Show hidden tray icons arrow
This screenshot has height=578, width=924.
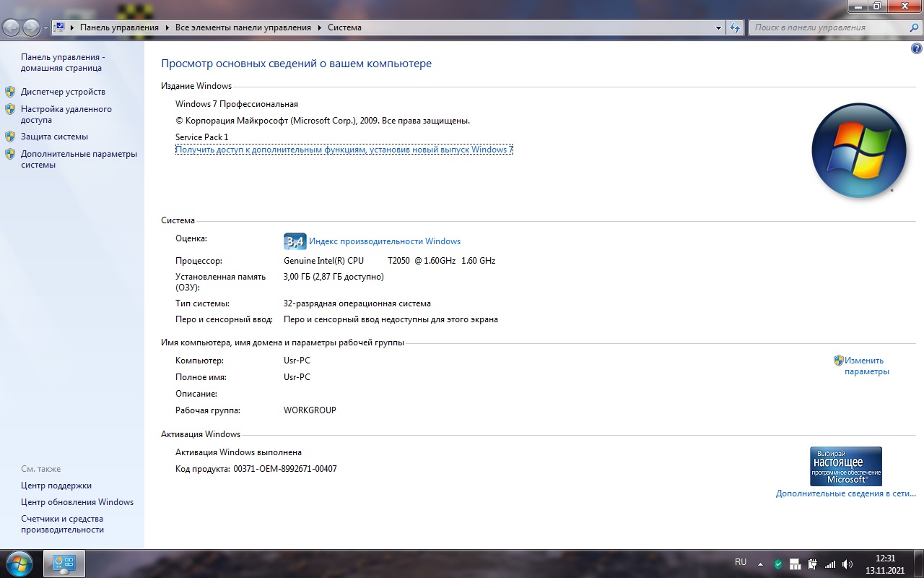(760, 564)
